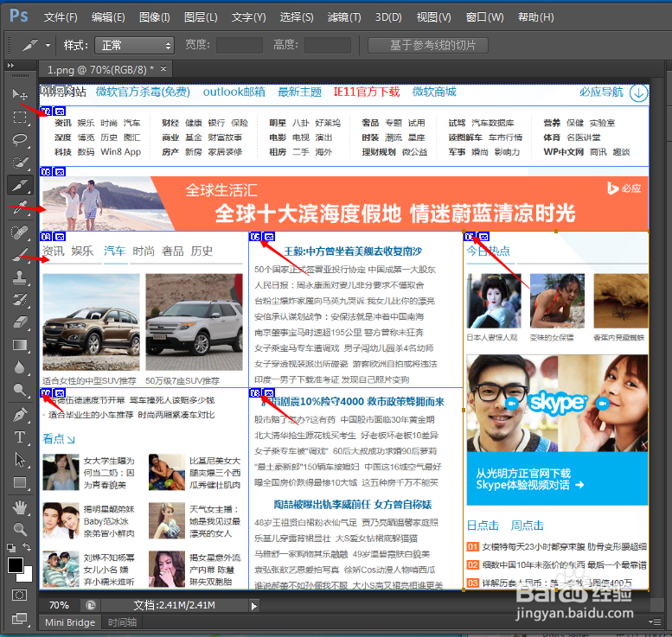Reset default foreground and background colors
672x637 pixels.
10,547
